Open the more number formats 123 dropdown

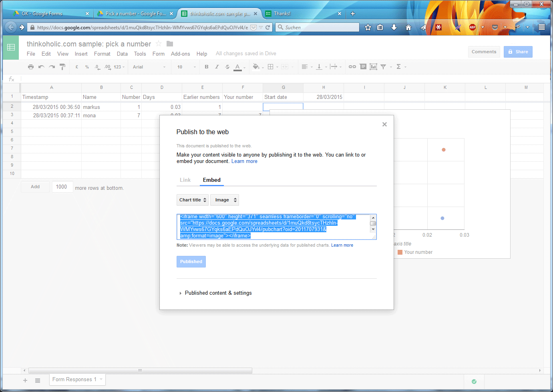point(119,67)
